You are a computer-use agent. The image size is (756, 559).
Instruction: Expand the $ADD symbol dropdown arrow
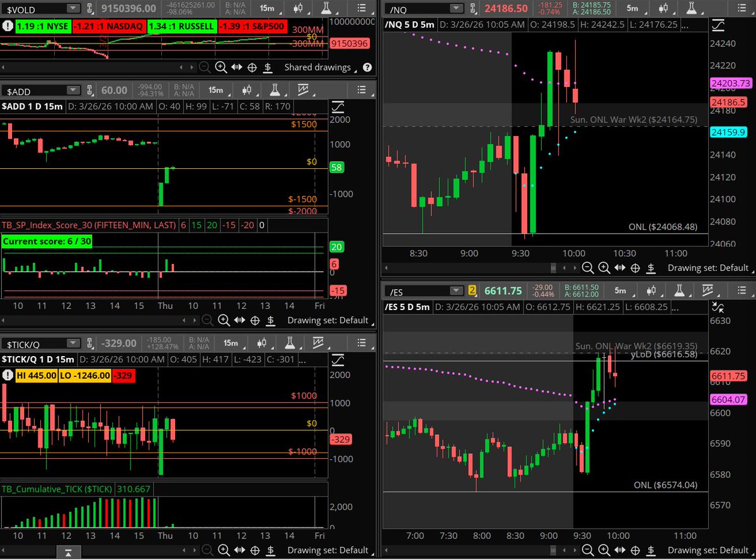(74, 90)
